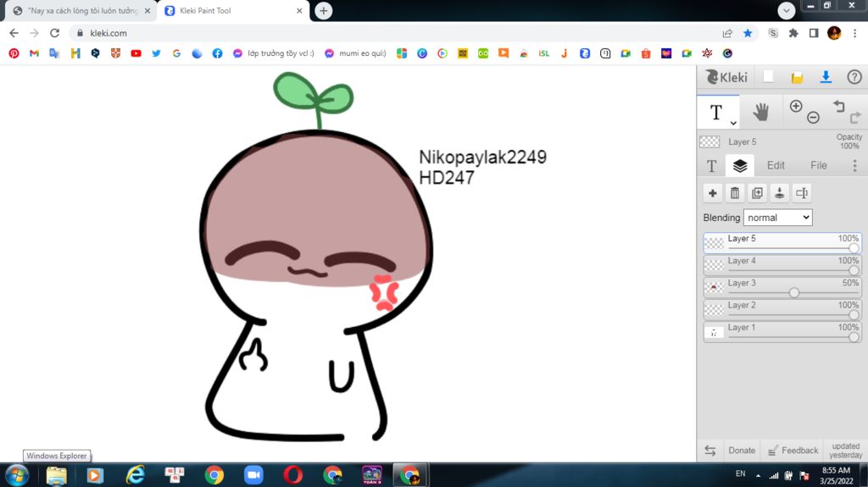
Task: Expand tool options arrow beside Text tool
Action: (733, 123)
